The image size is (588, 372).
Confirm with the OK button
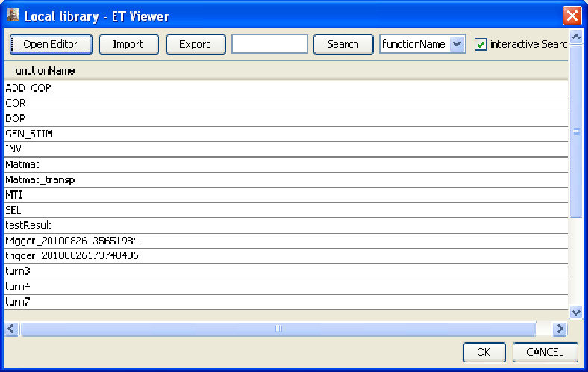coord(484,352)
